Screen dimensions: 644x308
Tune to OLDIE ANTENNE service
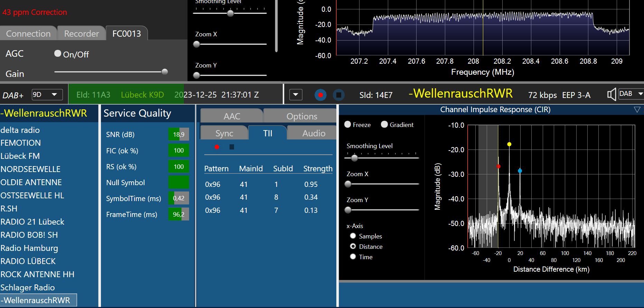(x=31, y=182)
